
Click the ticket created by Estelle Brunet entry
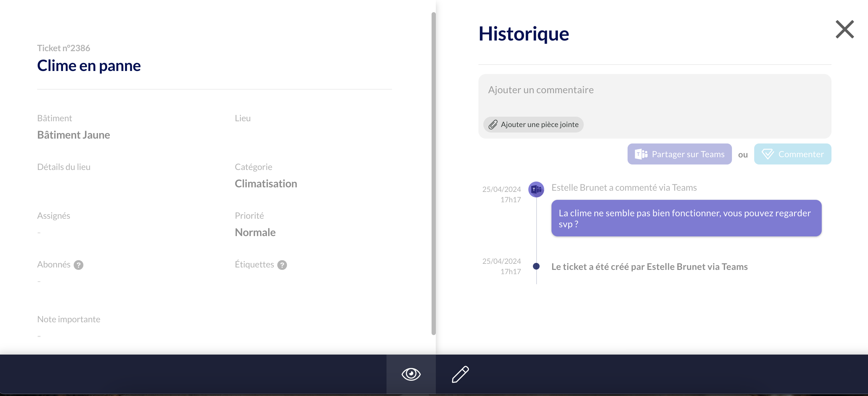(x=649, y=267)
